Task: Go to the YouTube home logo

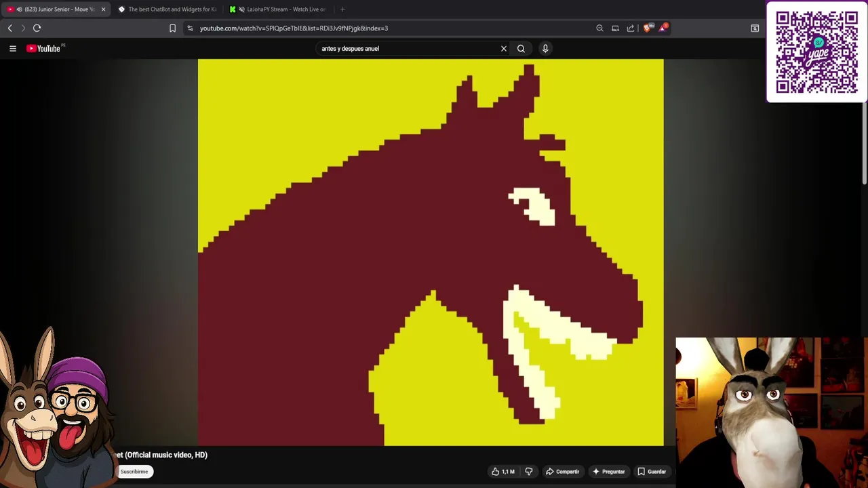Action: pyautogui.click(x=45, y=48)
